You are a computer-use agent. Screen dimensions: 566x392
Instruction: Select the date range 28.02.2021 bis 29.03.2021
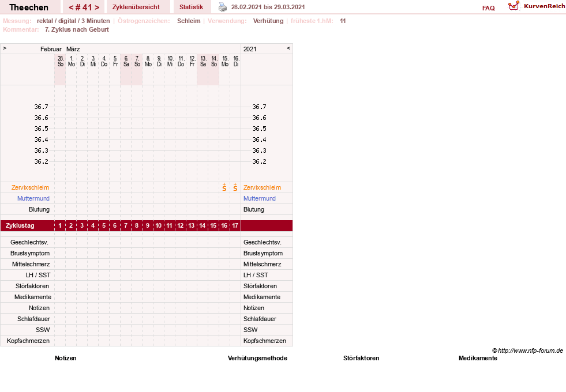pyautogui.click(x=268, y=7)
